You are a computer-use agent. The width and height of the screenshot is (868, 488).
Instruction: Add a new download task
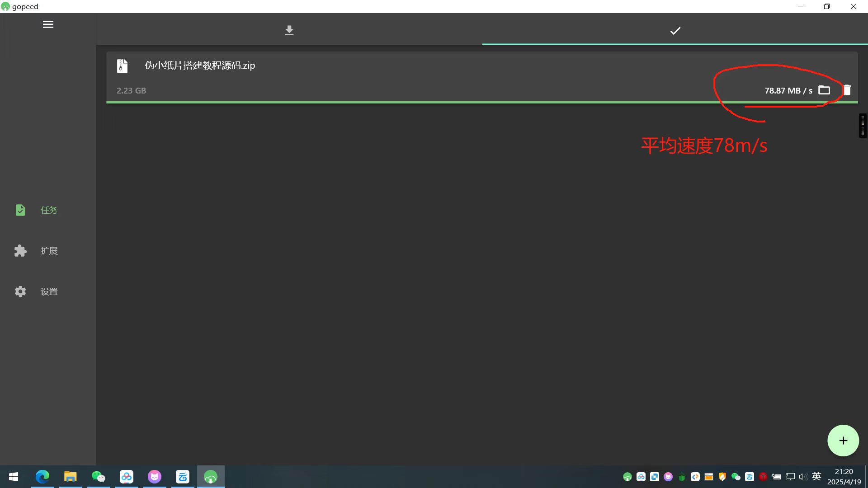click(843, 441)
